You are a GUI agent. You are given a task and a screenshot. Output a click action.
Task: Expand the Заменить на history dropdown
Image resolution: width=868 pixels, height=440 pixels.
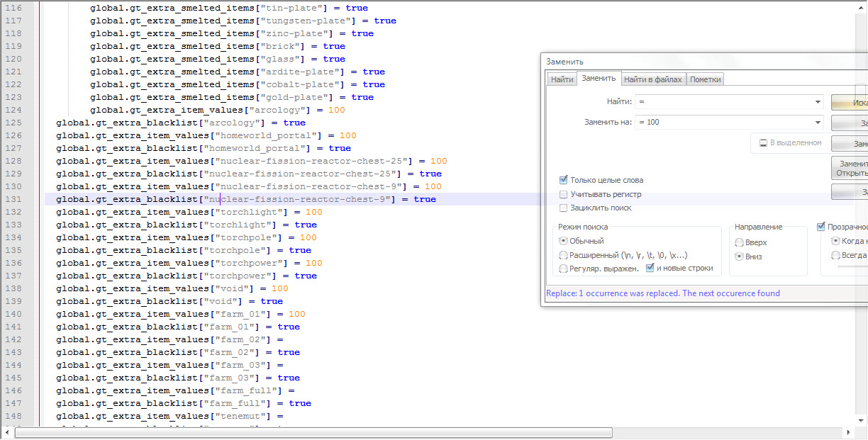pyautogui.click(x=818, y=122)
